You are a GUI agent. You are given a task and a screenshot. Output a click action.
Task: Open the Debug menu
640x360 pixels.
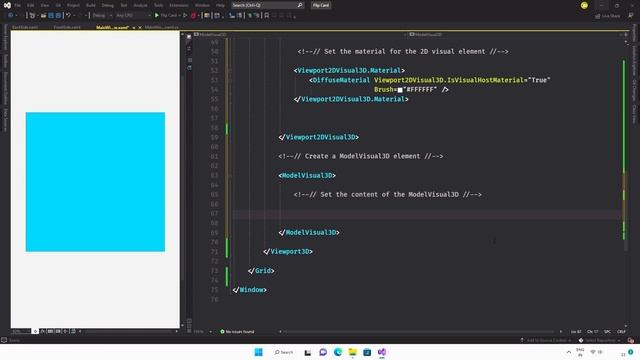(108, 5)
